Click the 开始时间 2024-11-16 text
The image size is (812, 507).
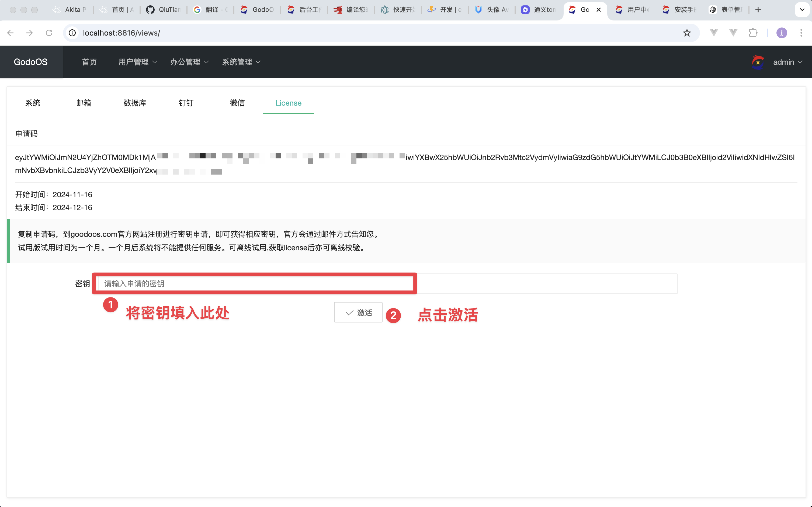54,195
